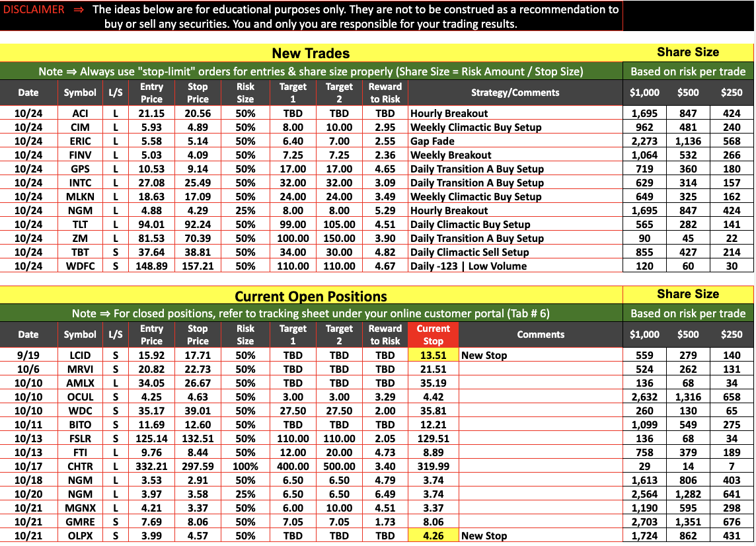
Task: Select the TLT symbol cell
Action: tap(80, 225)
